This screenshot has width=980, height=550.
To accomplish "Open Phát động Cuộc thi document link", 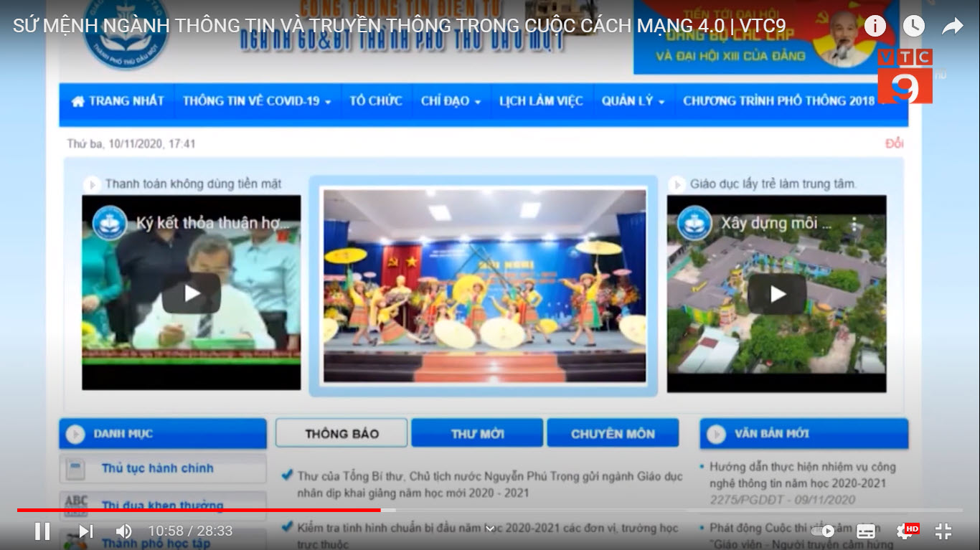I will pos(802,536).
